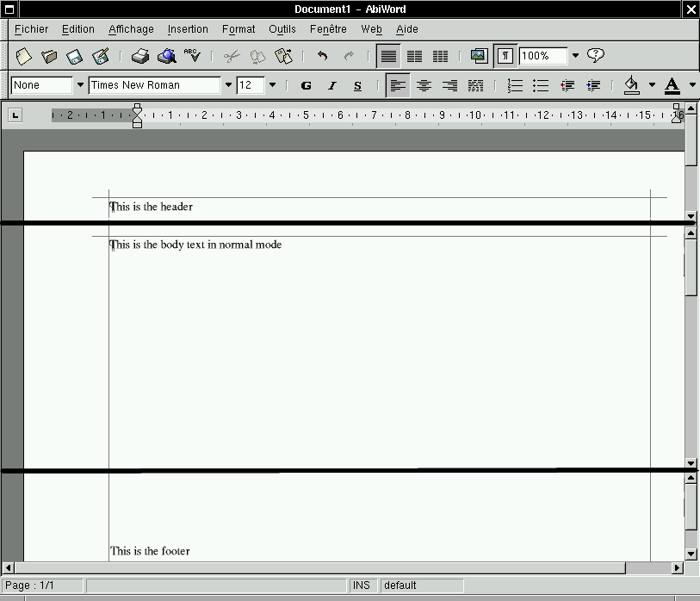Open the Insertion menu
The height and width of the screenshot is (601, 700).
tap(188, 29)
